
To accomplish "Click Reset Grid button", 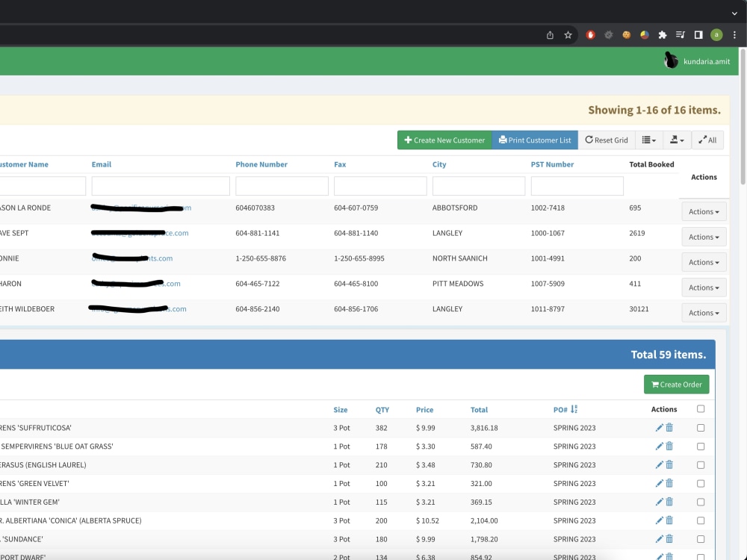I will [607, 140].
